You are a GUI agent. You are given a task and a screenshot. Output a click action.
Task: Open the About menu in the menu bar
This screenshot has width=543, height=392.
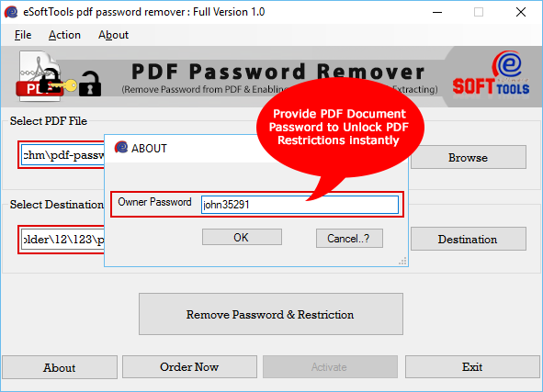(113, 35)
